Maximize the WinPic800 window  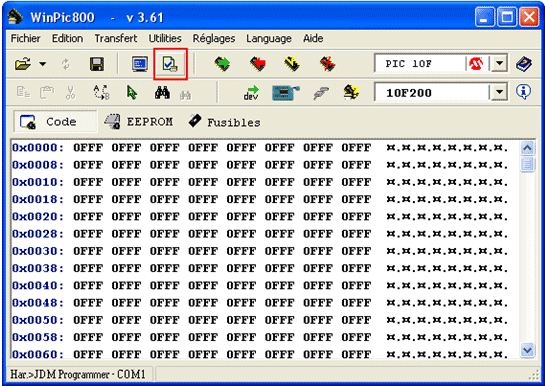pyautogui.click(x=507, y=17)
